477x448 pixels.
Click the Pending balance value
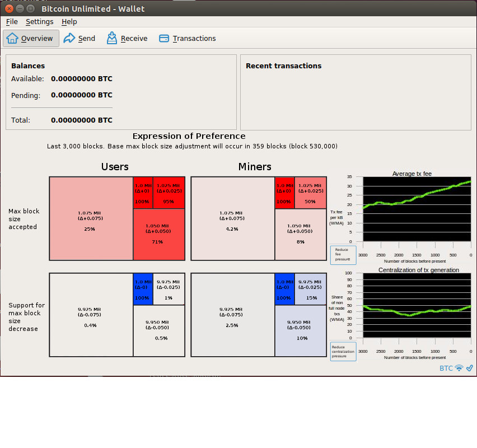tap(82, 95)
